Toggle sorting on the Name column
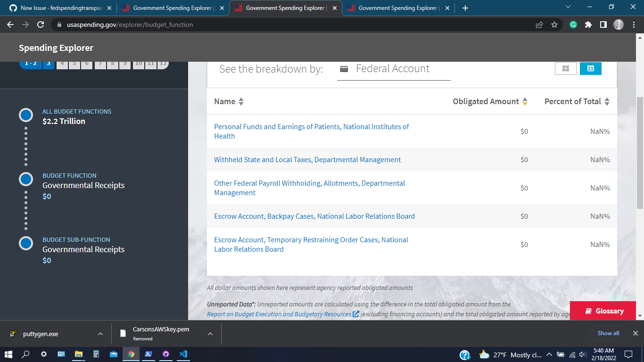Image resolution: width=644 pixels, height=362 pixels. 241,101
